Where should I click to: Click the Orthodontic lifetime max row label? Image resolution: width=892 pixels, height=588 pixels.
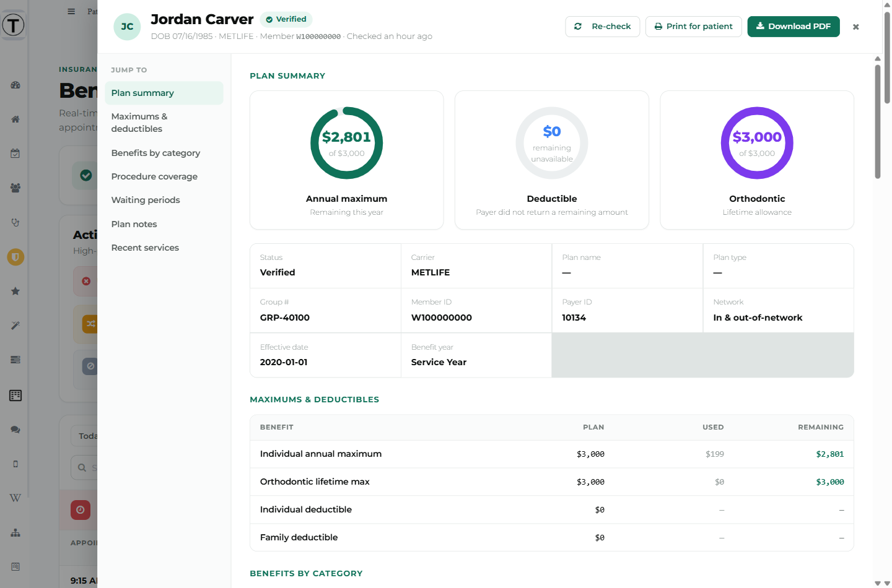click(x=315, y=482)
